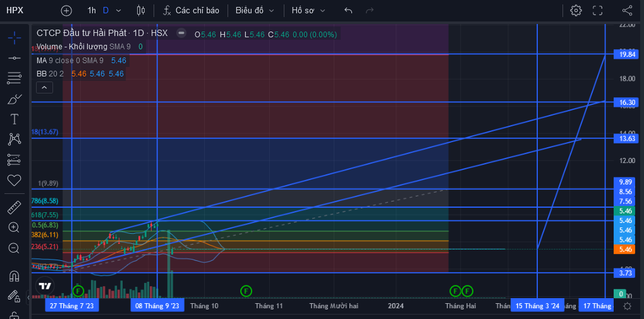644x319 pixels.
Task: Click the 3.73 price label
Action: click(x=624, y=273)
